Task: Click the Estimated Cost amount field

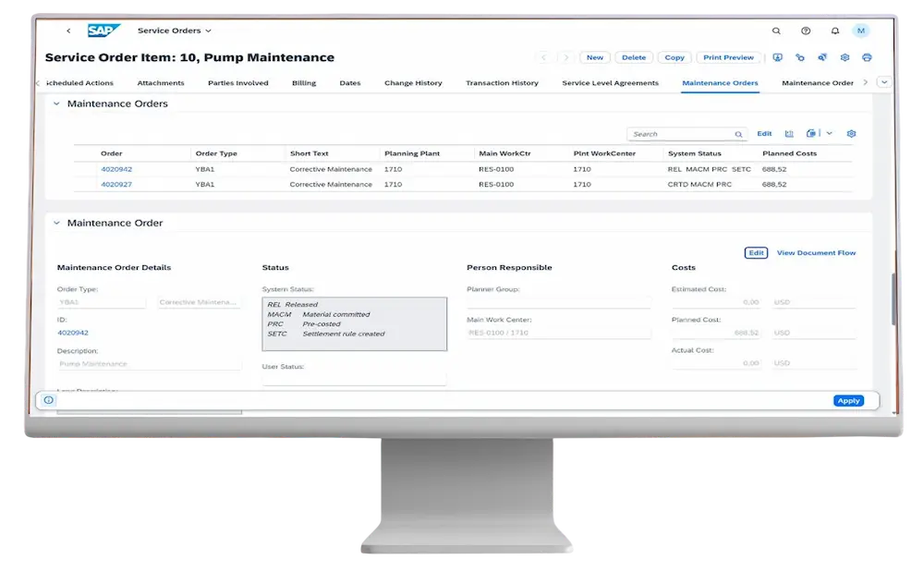Action: point(717,302)
